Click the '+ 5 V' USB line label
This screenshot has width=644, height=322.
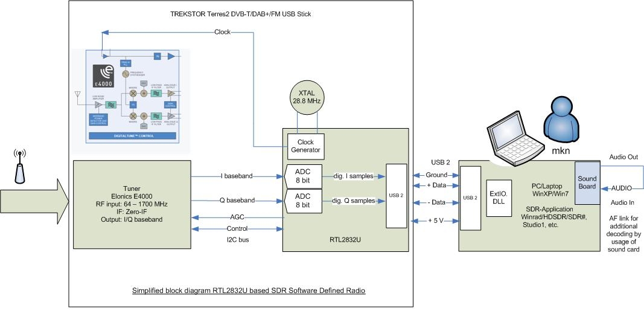coord(436,220)
